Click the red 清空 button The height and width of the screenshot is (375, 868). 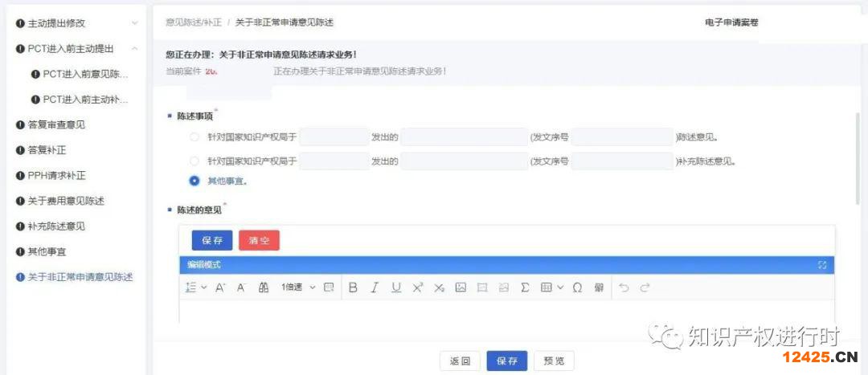click(259, 241)
